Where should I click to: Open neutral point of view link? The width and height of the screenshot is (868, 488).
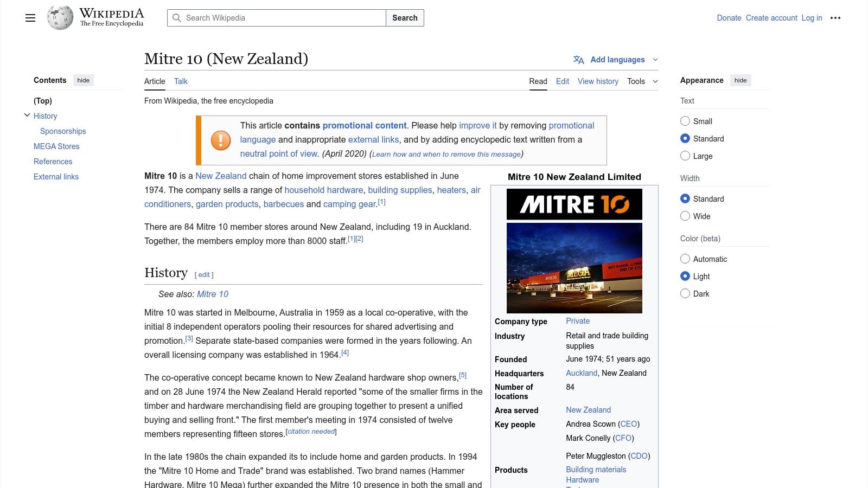pyautogui.click(x=279, y=153)
